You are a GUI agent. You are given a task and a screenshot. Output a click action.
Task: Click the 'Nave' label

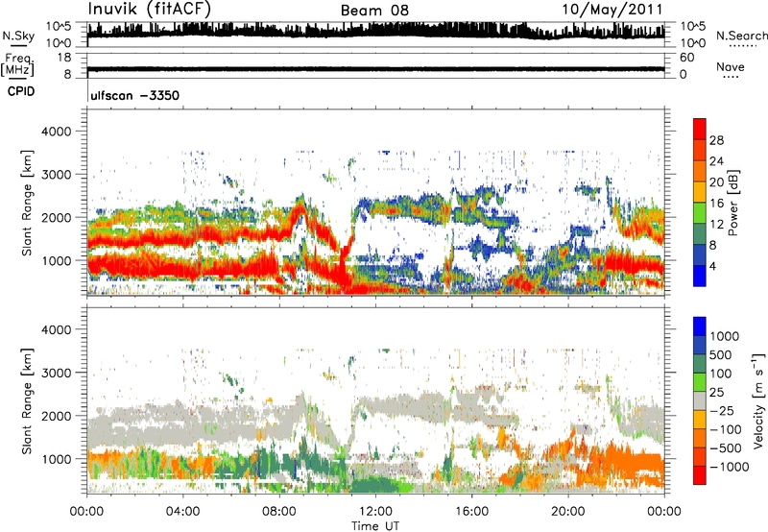[731, 67]
